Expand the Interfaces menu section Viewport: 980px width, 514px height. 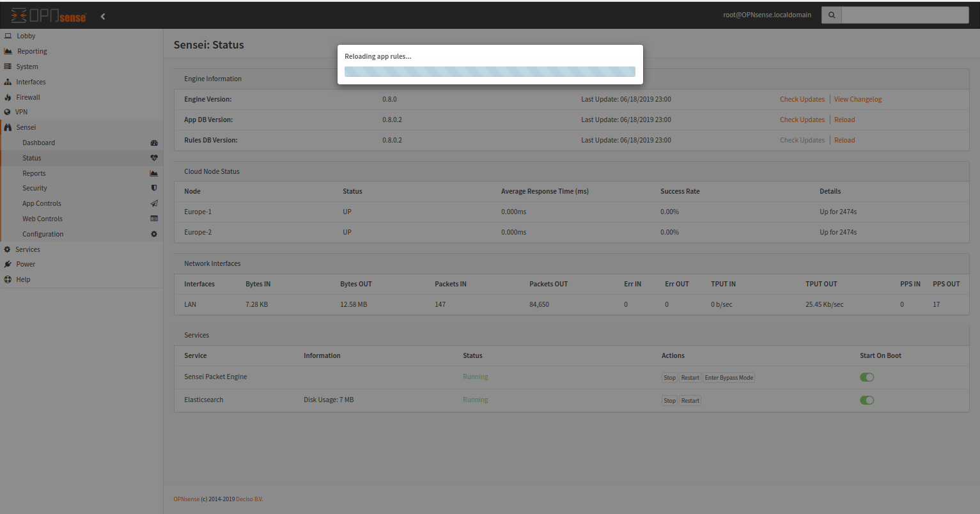click(29, 81)
